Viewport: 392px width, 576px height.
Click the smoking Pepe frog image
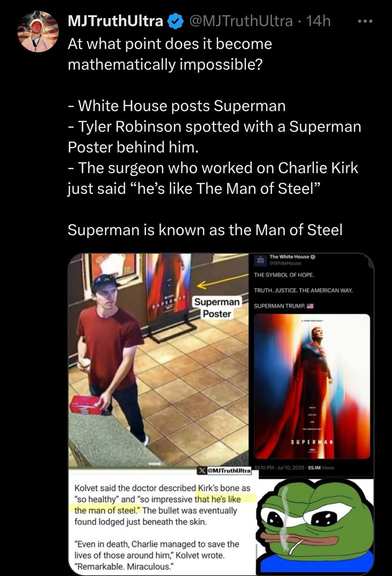click(315, 526)
